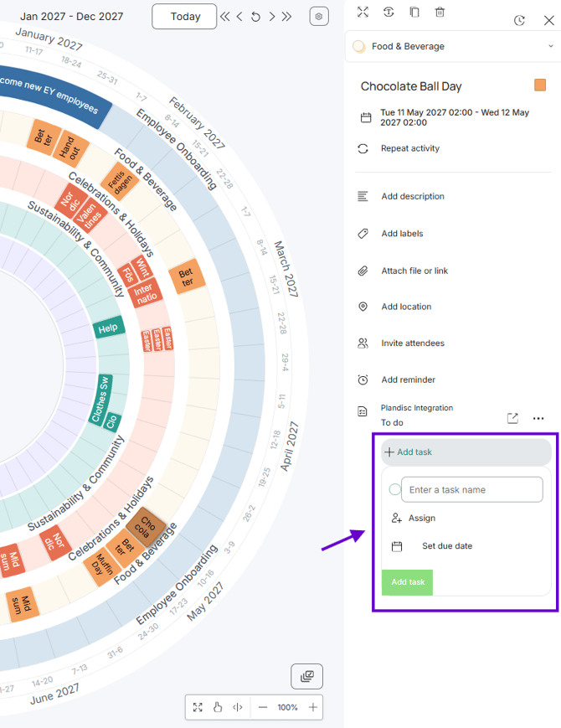The width and height of the screenshot is (561, 728).
Task: Select the pan hand tool icon
Action: tap(218, 707)
